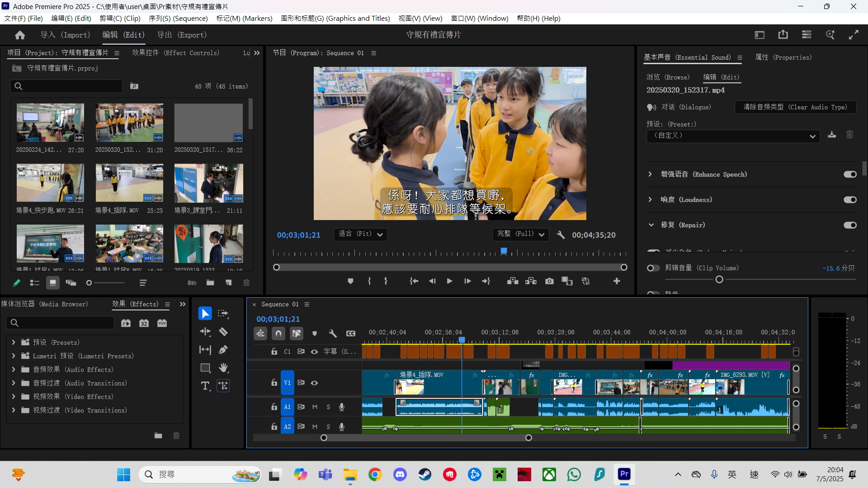Export a frame with camera icon
The height and width of the screenshot is (488, 868).
(549, 281)
